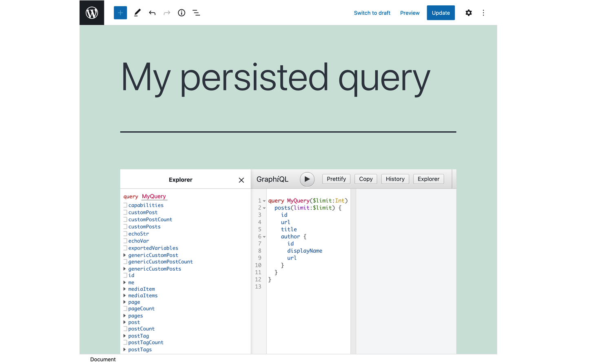Screen dimensions: 591x364
Task: Run the query with the play button
Action: click(x=307, y=179)
